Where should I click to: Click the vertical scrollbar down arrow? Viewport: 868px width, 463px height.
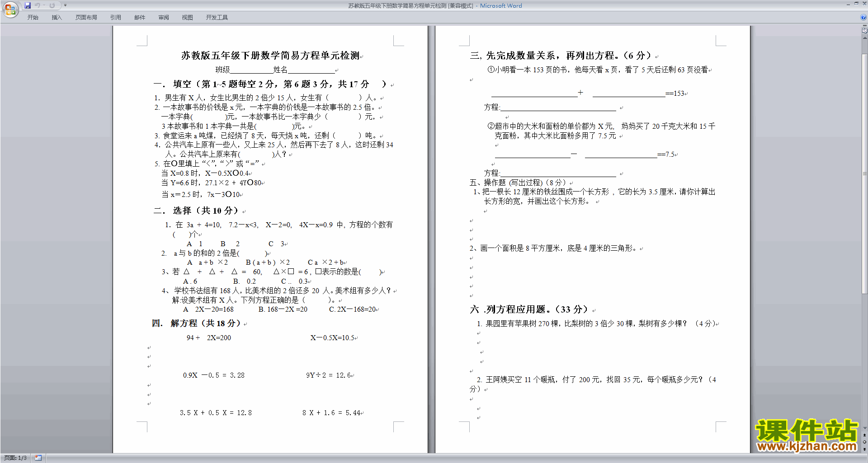865,428
